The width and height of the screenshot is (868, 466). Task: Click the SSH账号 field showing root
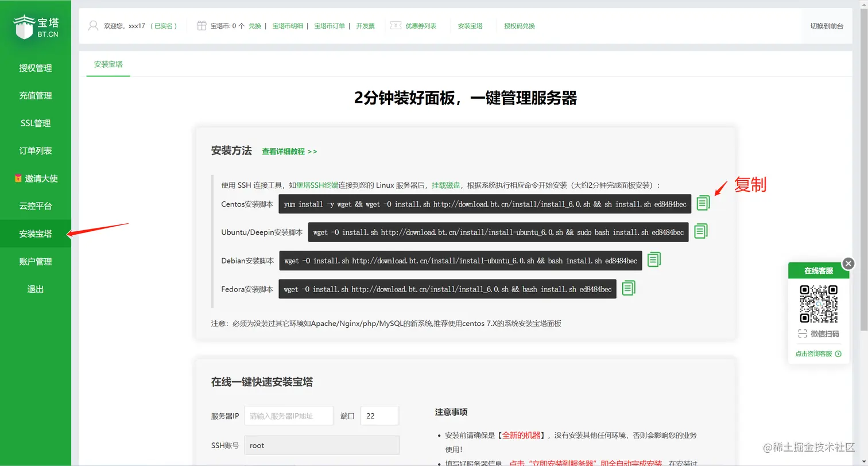pos(321,445)
